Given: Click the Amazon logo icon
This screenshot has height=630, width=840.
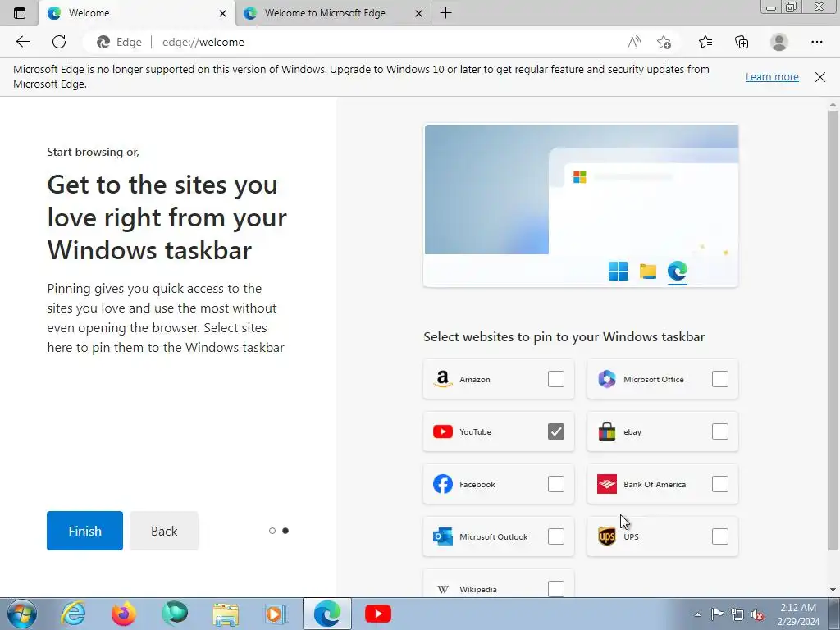Looking at the screenshot, I should (442, 379).
